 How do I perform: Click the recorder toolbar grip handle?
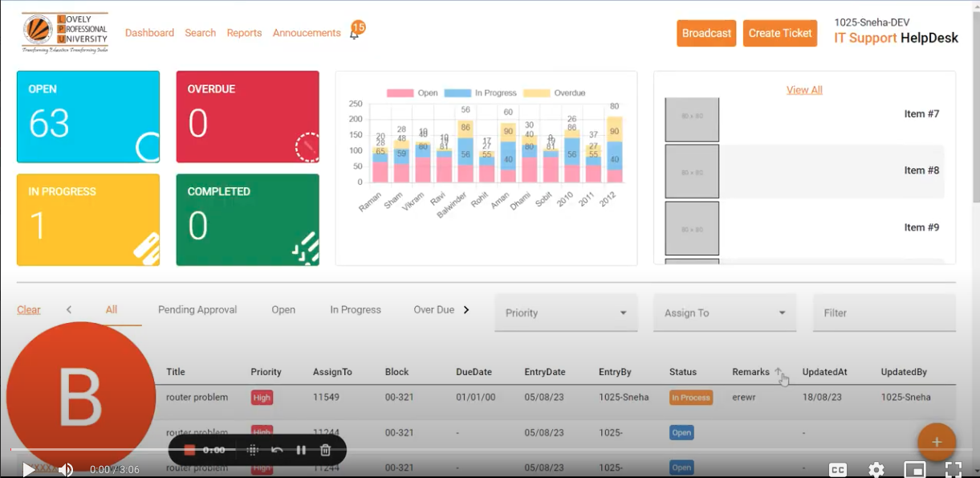click(252, 450)
